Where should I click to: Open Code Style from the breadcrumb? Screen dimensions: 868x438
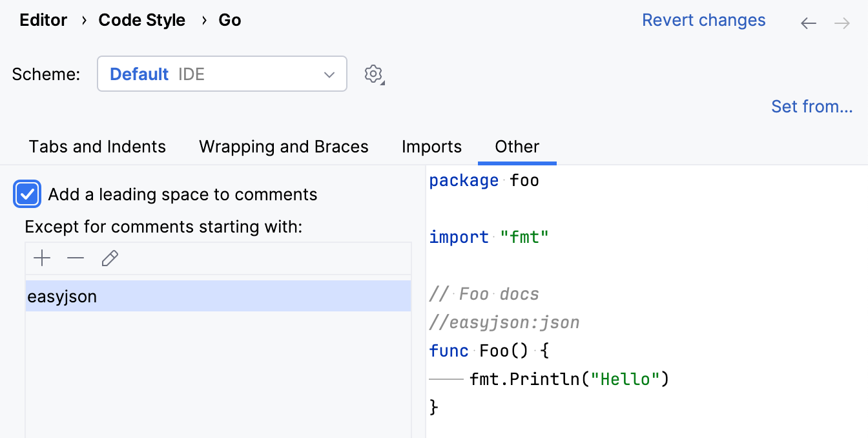click(x=142, y=20)
